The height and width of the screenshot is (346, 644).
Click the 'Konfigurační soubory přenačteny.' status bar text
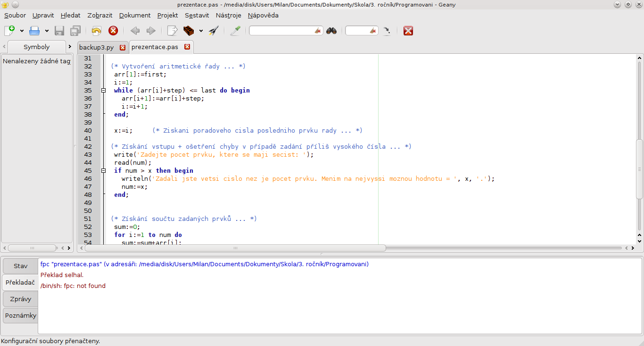click(50, 341)
